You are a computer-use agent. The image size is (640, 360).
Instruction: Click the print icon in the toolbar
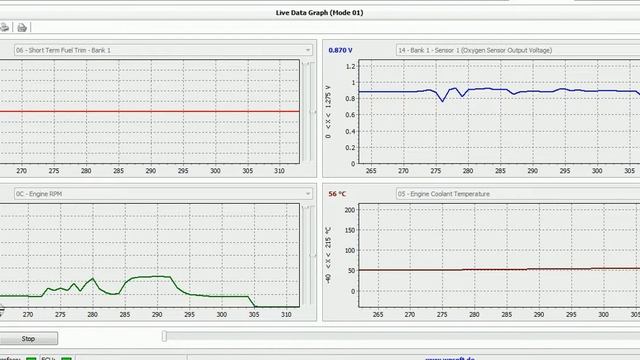pyautogui.click(x=22, y=27)
